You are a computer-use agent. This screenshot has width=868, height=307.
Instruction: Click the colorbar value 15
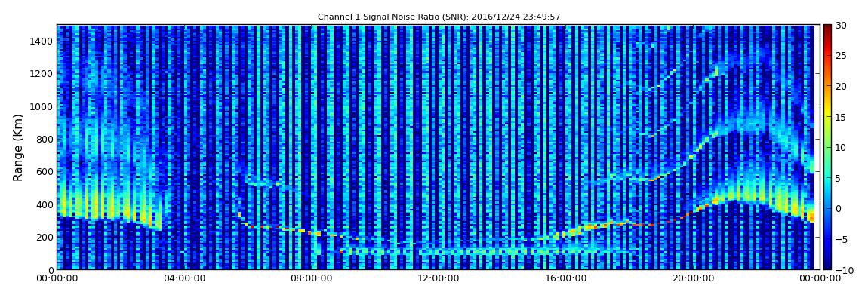tap(841, 117)
